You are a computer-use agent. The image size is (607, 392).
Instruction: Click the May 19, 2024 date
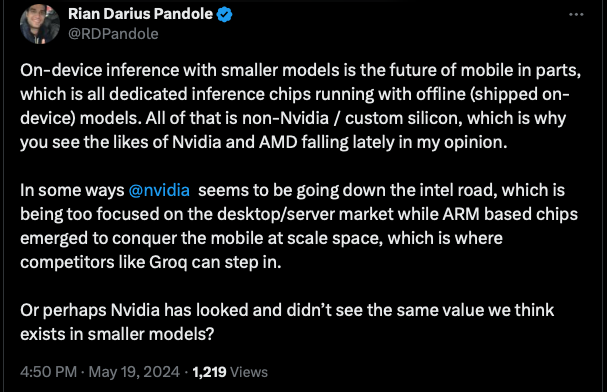[134, 372]
